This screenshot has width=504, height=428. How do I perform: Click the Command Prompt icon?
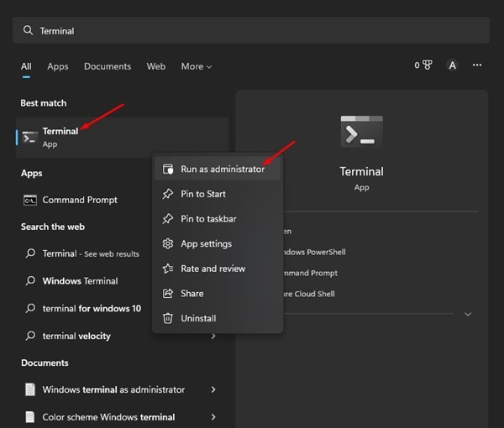point(30,201)
